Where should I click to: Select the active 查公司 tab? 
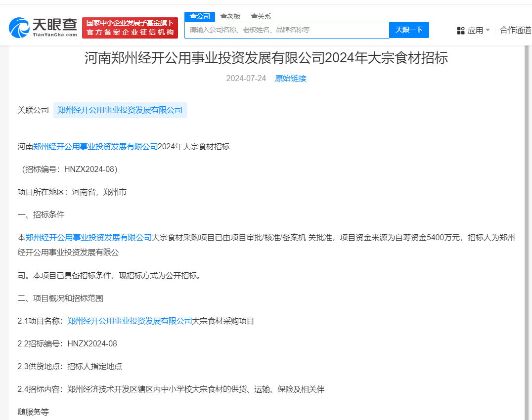tap(199, 16)
